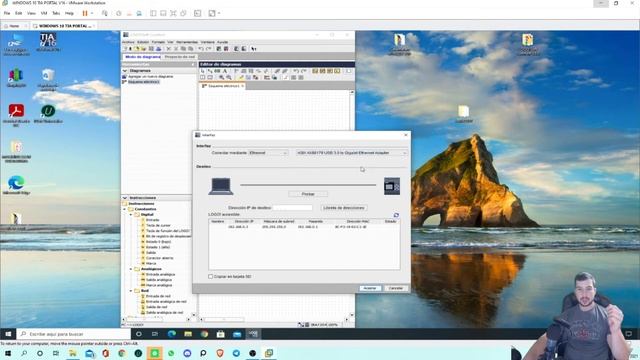Screen dimensions: 640x360
Task: Click the VMware pause button in toolbar
Action: (85, 13)
